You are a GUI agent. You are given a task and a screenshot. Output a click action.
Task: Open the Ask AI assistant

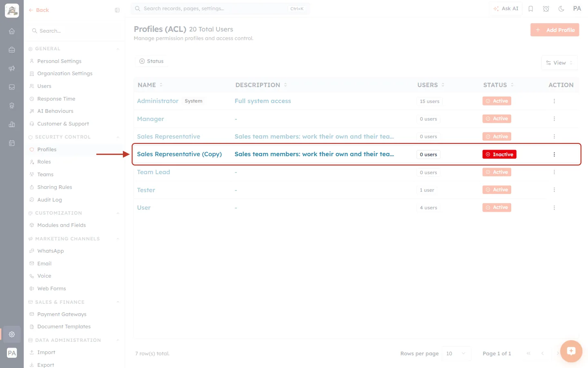[x=506, y=9]
